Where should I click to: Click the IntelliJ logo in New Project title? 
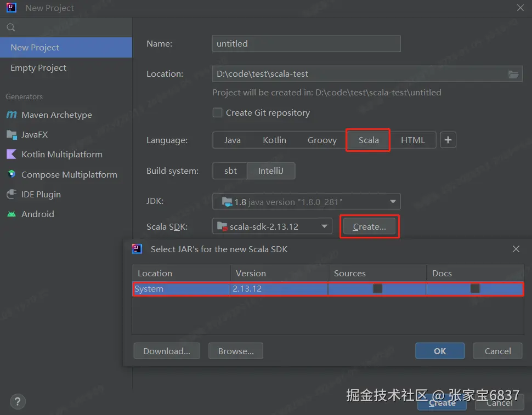(12, 8)
